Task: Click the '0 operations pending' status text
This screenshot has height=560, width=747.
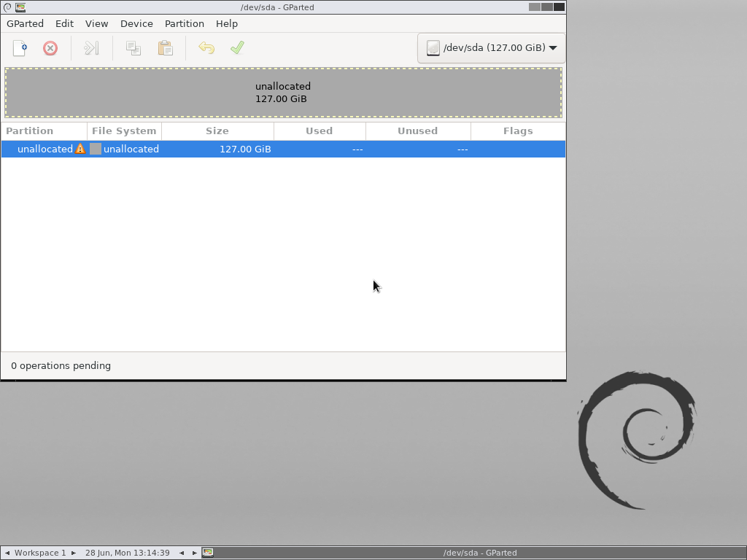Action: (61, 366)
